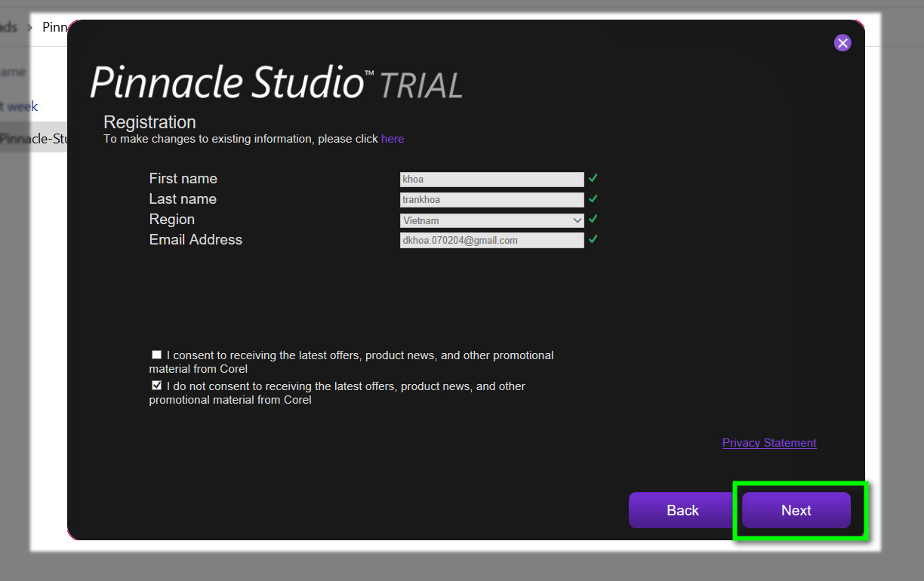Uncheck the do not consent checkbox
Viewport: 924px width, 581px height.
point(156,386)
